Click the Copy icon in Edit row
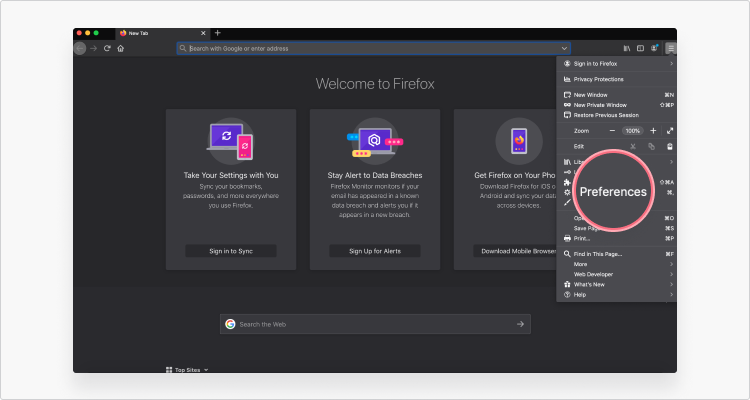 651,146
